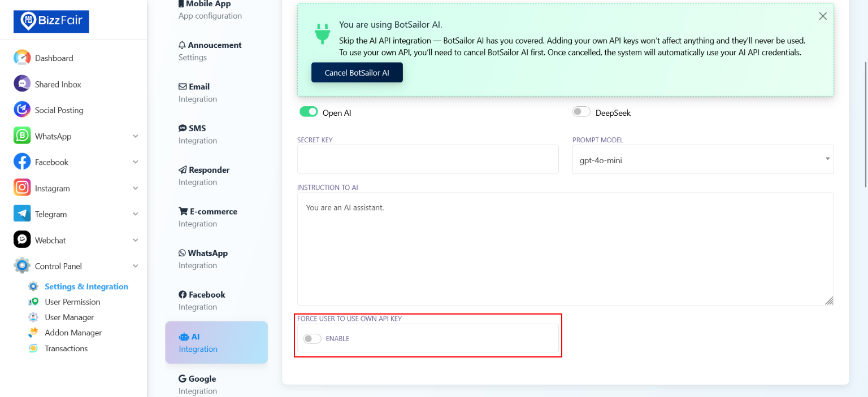Open the Transactions page

tap(66, 348)
